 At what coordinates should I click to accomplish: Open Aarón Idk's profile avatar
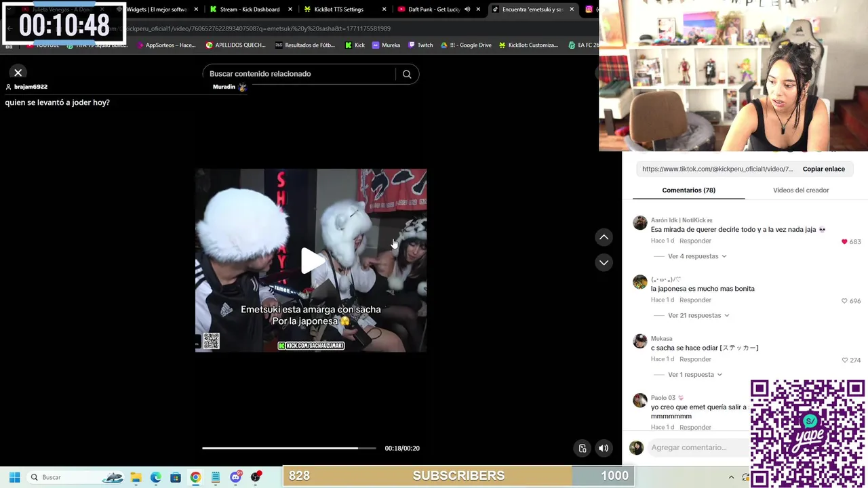point(640,223)
